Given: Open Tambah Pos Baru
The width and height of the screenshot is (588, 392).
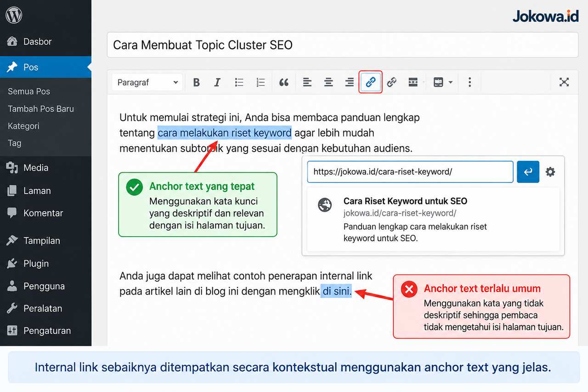Looking at the screenshot, I should [x=41, y=109].
